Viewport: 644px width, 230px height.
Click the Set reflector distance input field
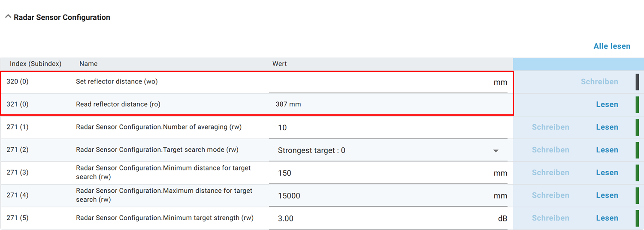pyautogui.click(x=380, y=82)
